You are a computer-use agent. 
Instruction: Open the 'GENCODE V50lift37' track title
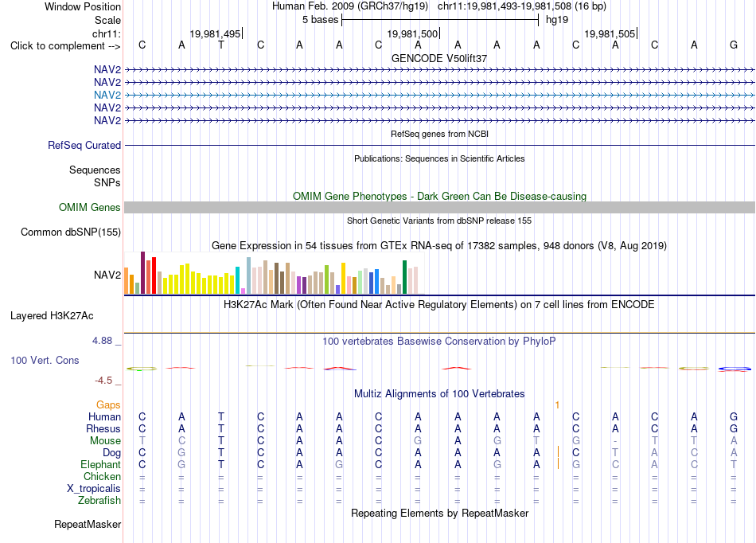pos(439,58)
